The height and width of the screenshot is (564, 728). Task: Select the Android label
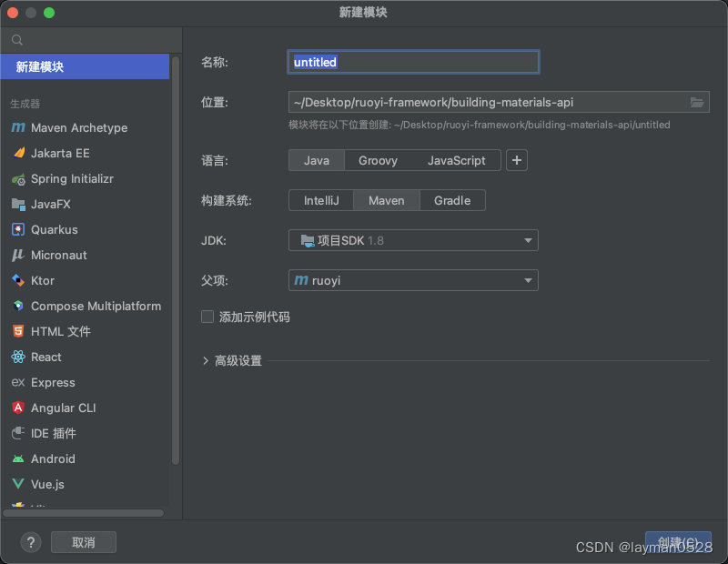coord(53,458)
